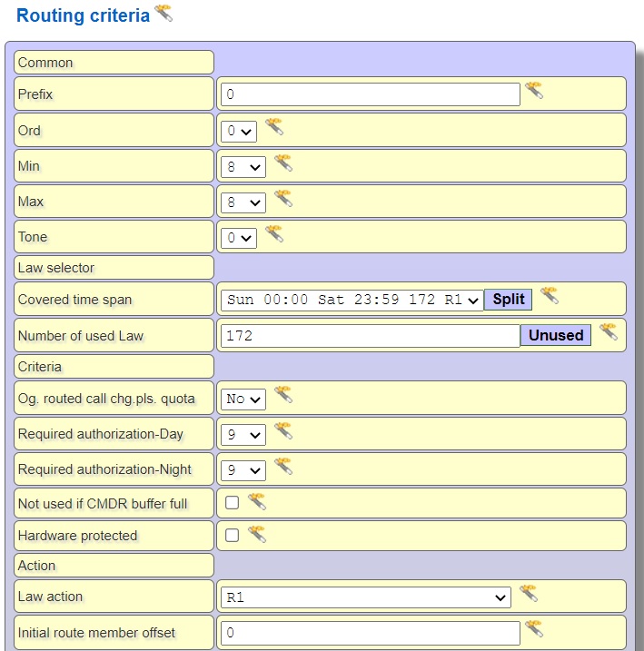Open the Covered time span dropdown
This screenshot has height=651, width=644.
[x=352, y=300]
